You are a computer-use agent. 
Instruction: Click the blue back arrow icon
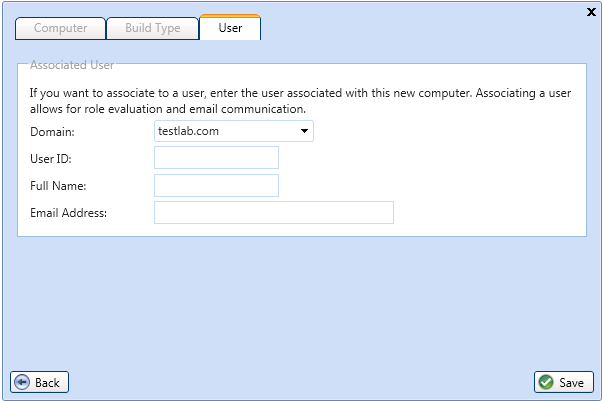22,382
